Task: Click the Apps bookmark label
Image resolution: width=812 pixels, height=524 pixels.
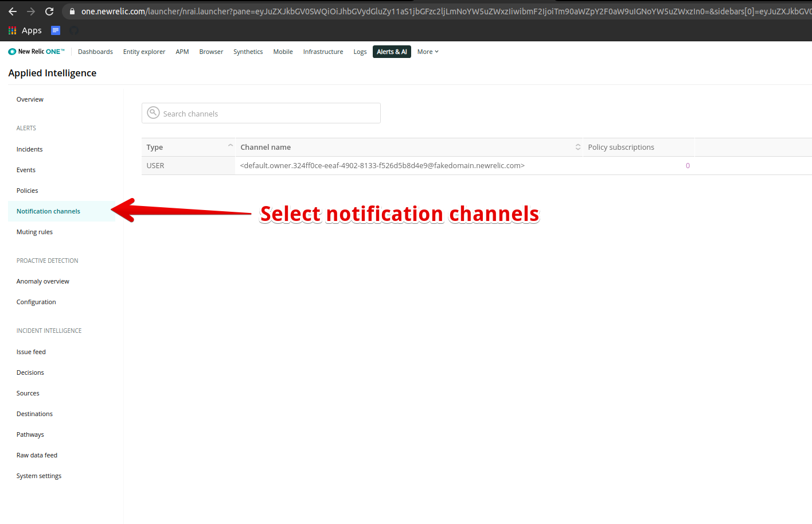Action: click(32, 30)
